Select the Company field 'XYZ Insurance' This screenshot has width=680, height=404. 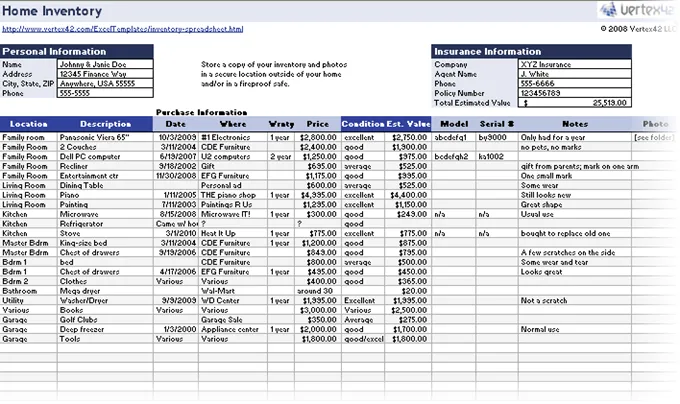tap(575, 64)
